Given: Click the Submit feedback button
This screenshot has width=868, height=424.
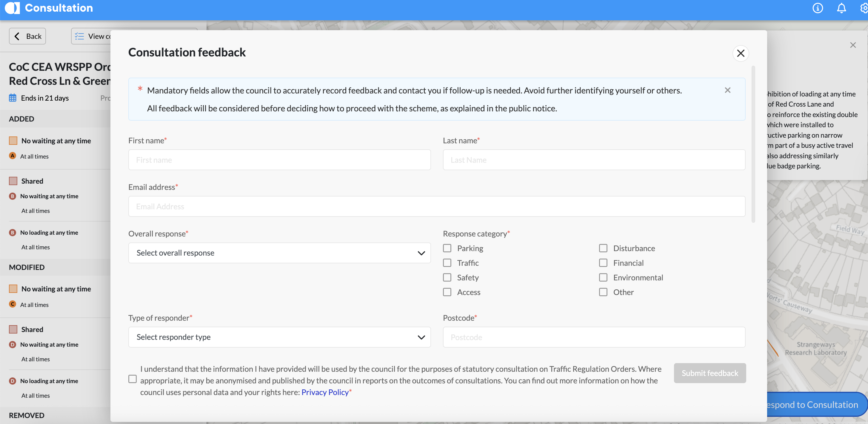Looking at the screenshot, I should [710, 373].
